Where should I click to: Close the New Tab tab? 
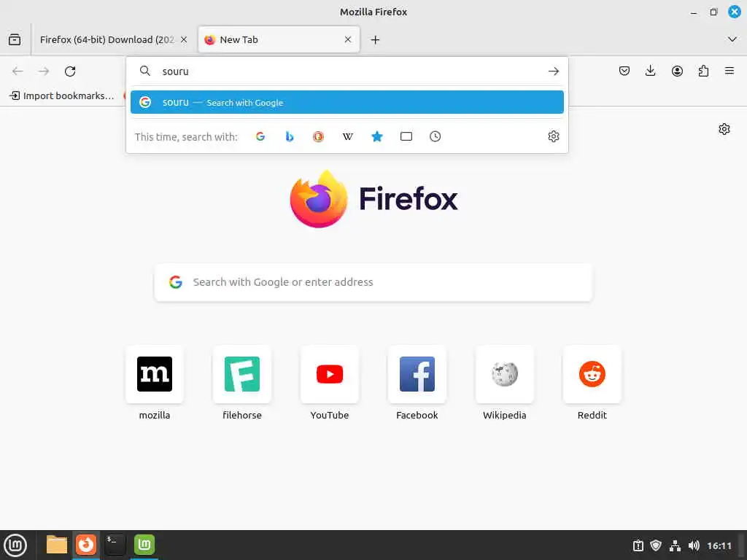348,39
